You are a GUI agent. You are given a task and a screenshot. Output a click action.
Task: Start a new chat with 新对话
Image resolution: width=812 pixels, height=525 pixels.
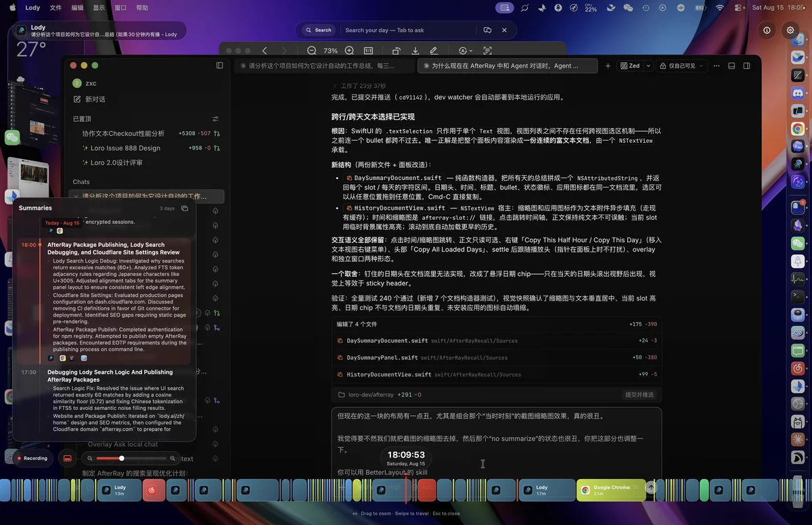pos(89,99)
